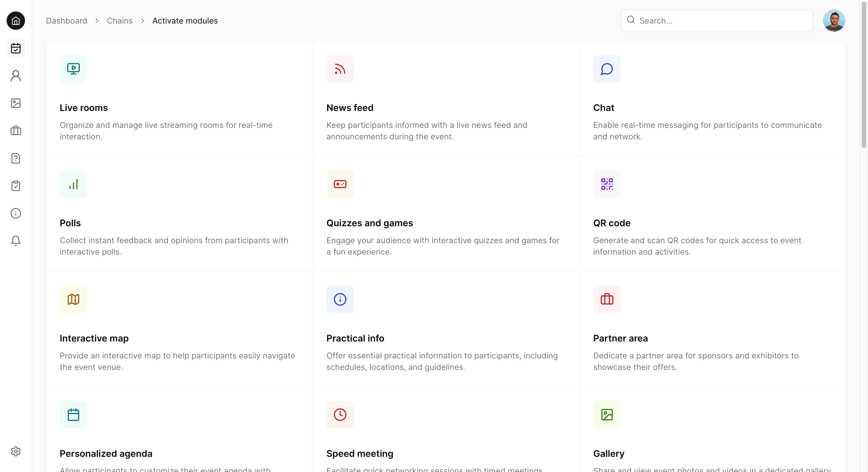Image resolution: width=868 pixels, height=472 pixels.
Task: Click the Quizzes and games icon
Action: [340, 184]
